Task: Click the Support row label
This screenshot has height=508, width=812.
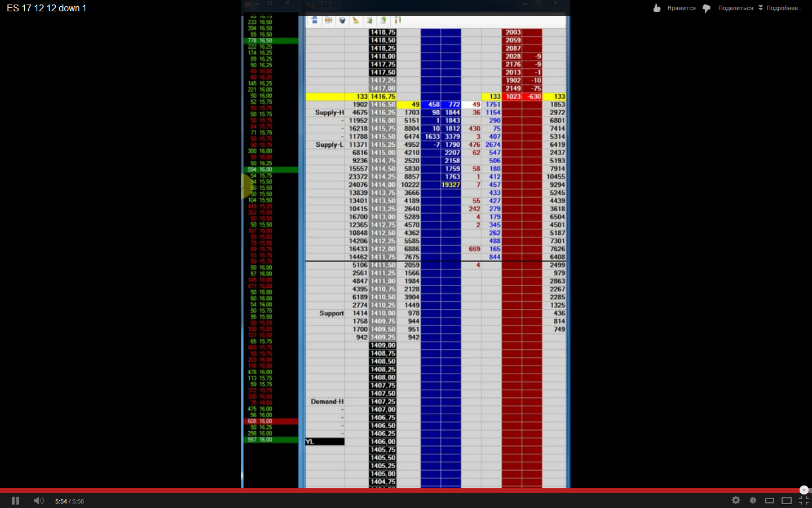Action: pyautogui.click(x=332, y=313)
